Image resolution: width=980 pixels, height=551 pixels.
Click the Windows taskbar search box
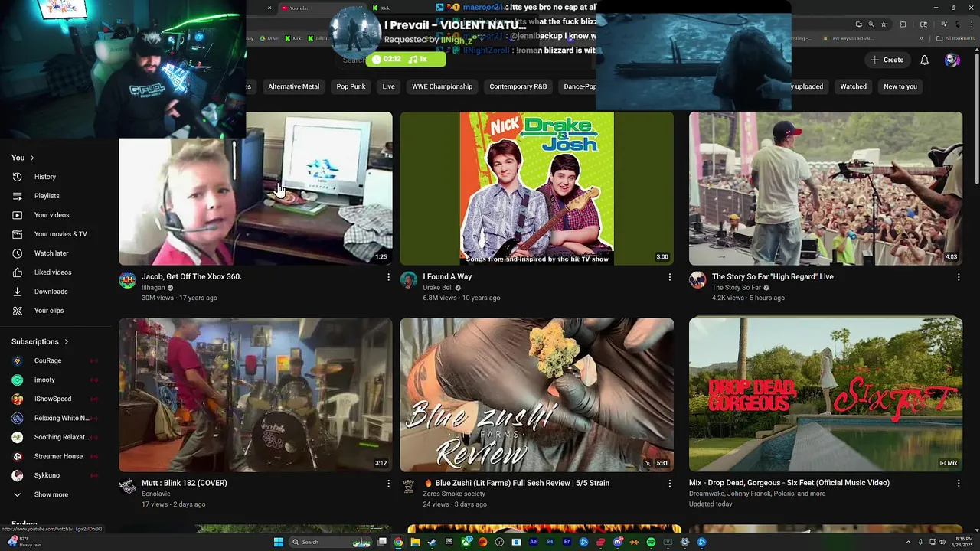point(330,542)
